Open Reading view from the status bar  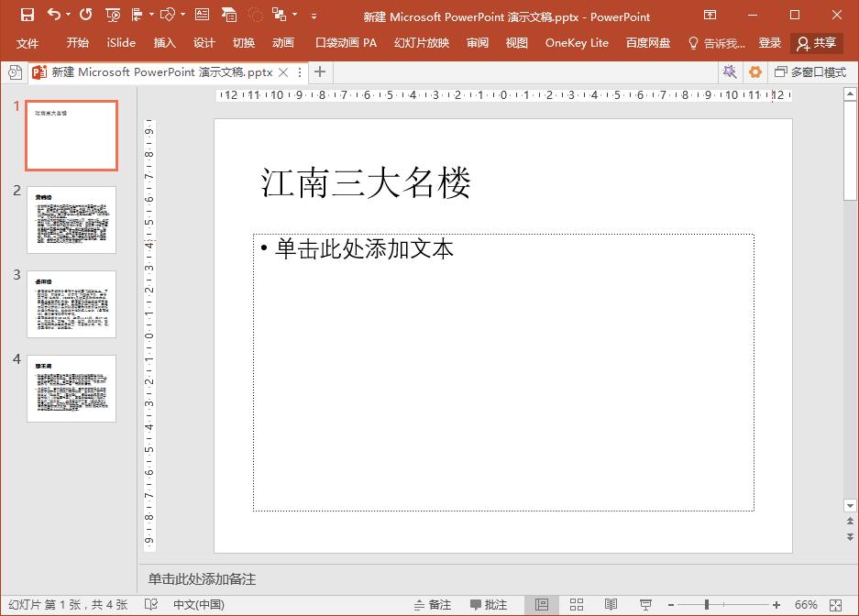pyautogui.click(x=611, y=604)
